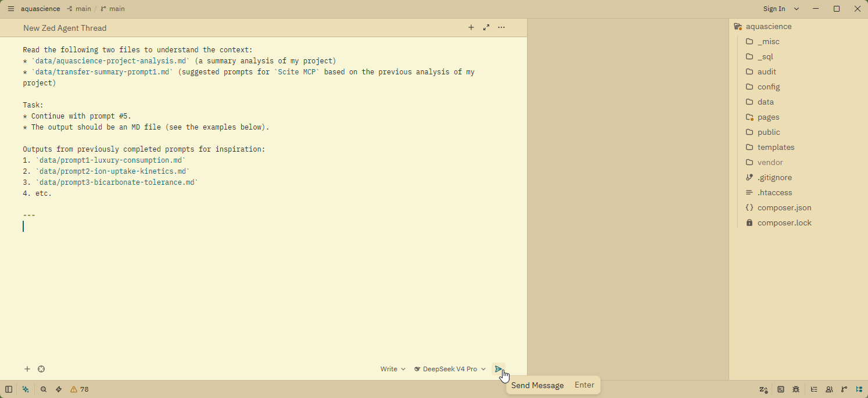Click data/prompt2-ion-uptake-kinetics.md path
This screenshot has height=398, width=868.
(113, 171)
